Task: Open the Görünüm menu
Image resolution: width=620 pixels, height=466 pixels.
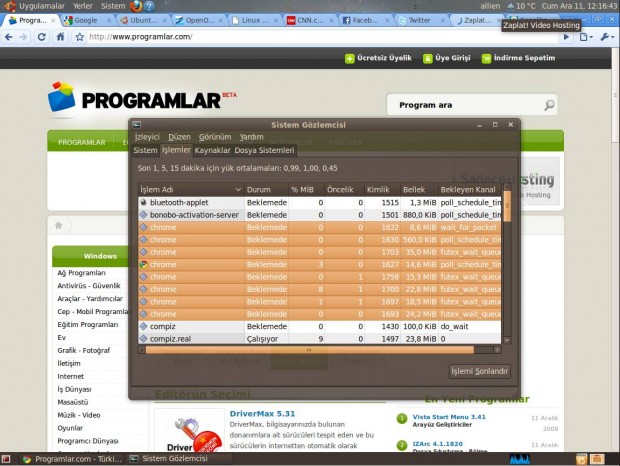Action: click(x=215, y=137)
